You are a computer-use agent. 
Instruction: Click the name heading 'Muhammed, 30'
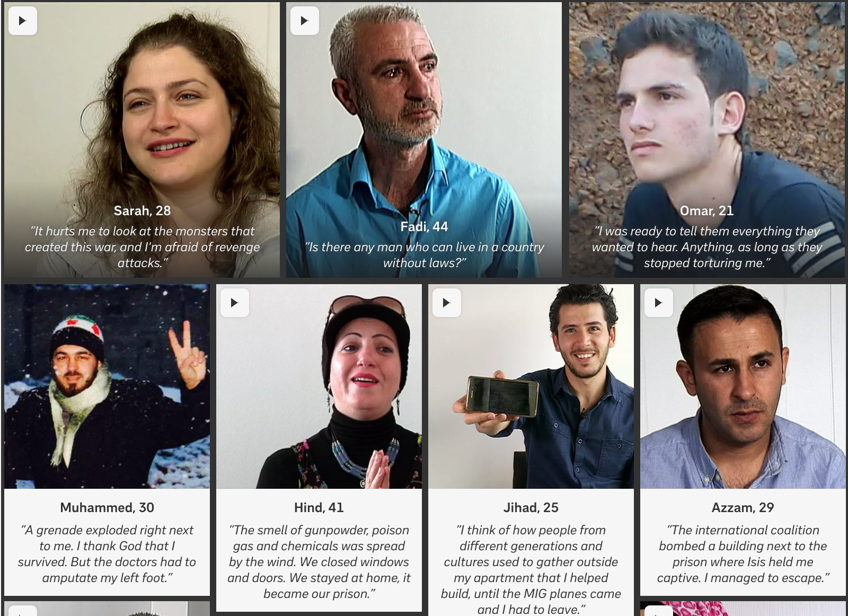pyautogui.click(x=107, y=508)
